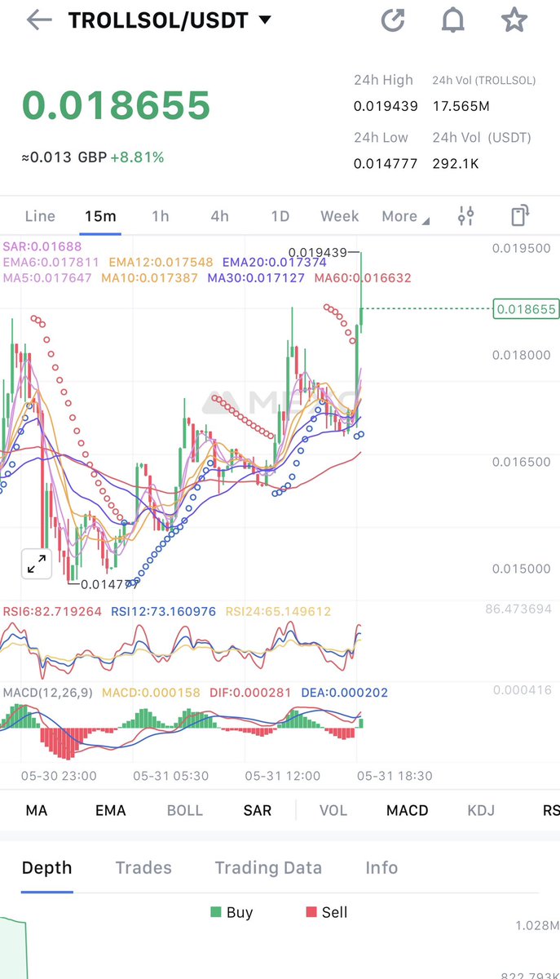This screenshot has height=979, width=560.
Task: Tap the RSI24:65.149612 label
Action: click(x=278, y=611)
